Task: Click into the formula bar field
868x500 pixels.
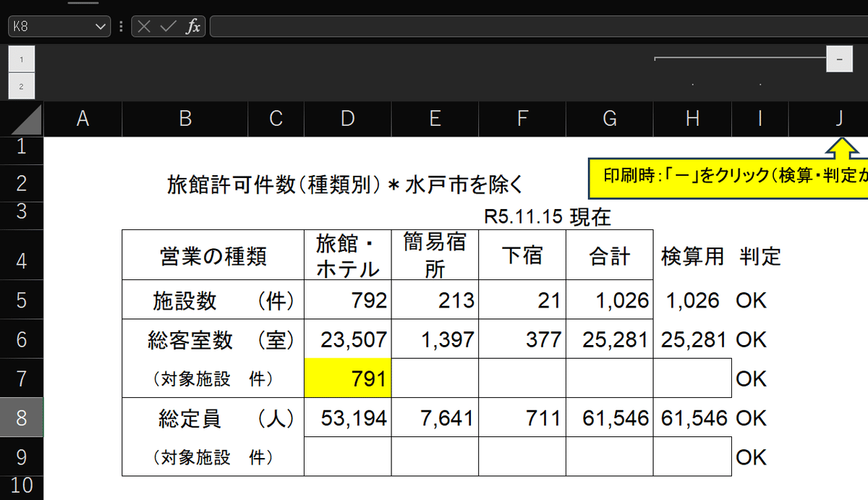Action: (x=539, y=27)
